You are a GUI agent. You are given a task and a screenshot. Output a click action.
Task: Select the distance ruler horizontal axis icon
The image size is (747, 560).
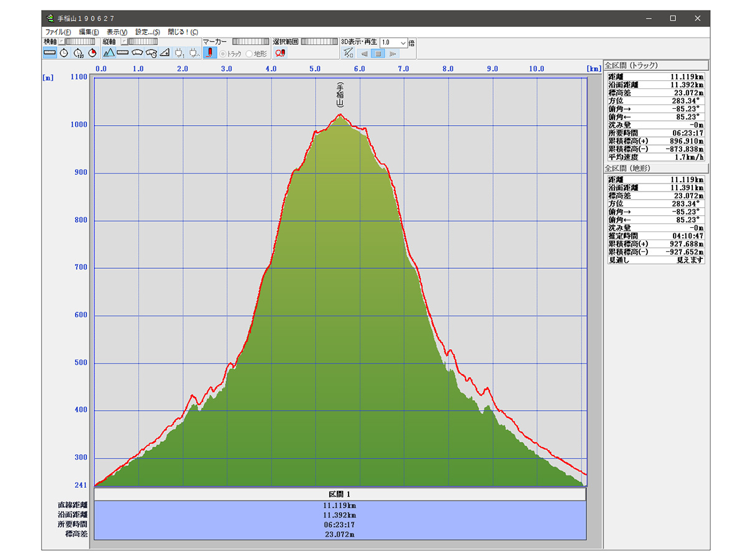[50, 53]
